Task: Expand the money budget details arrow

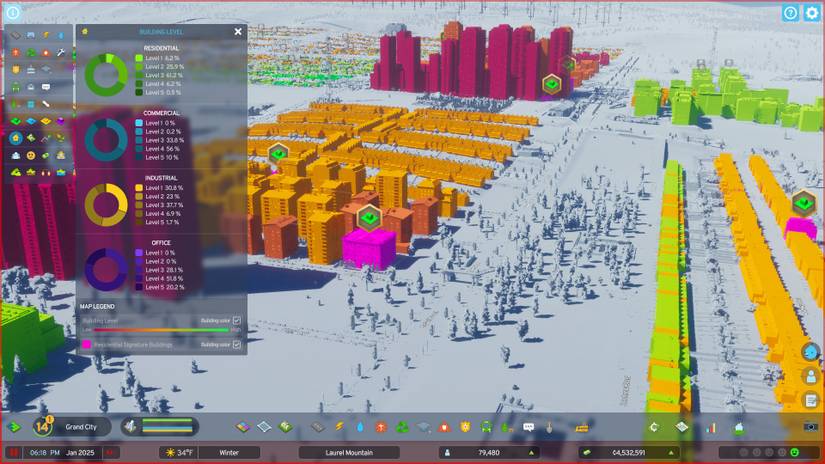Action: click(x=671, y=452)
